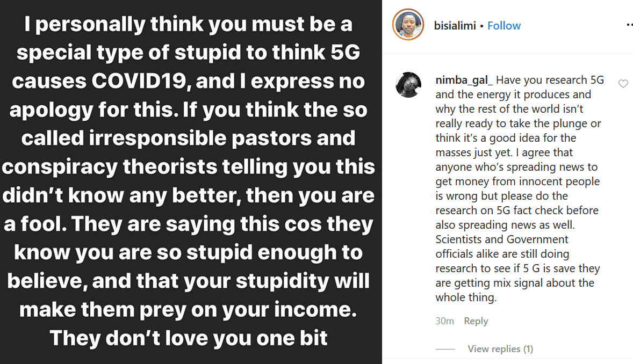
Task: Click the "make them prey on your income." line
Action: 188,310
